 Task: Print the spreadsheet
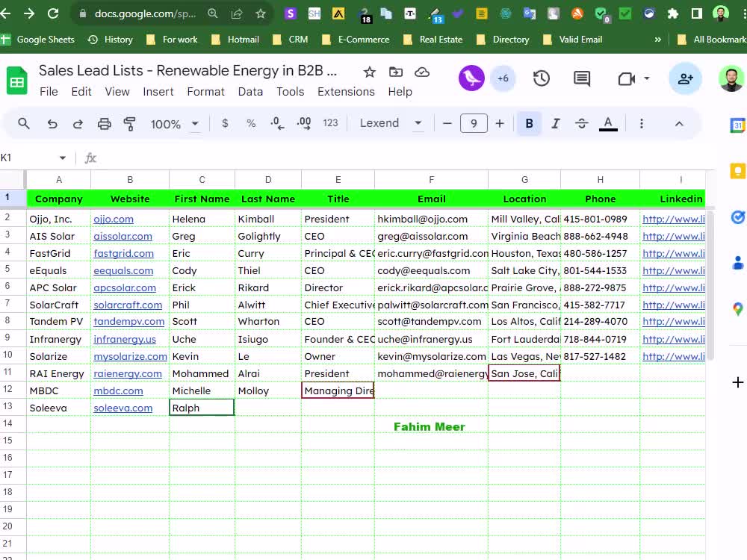[104, 124]
